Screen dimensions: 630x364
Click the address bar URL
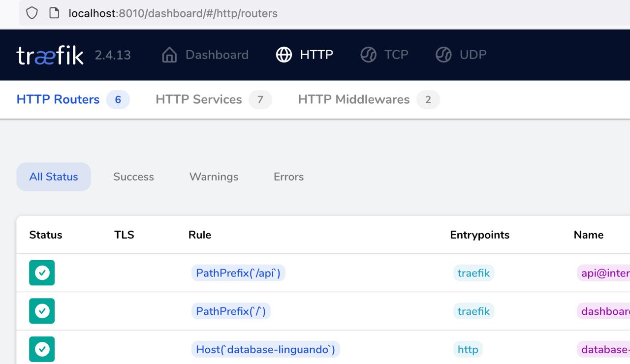(173, 13)
